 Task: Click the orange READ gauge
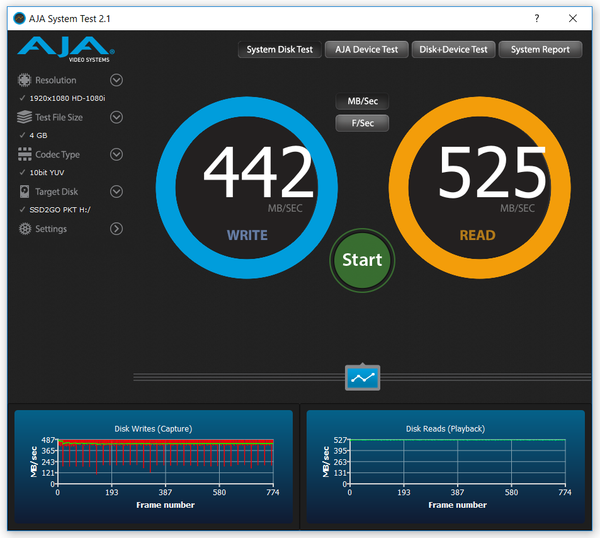point(479,187)
